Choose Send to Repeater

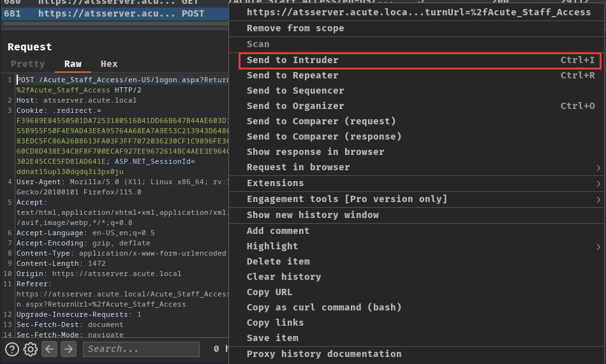coord(417,75)
